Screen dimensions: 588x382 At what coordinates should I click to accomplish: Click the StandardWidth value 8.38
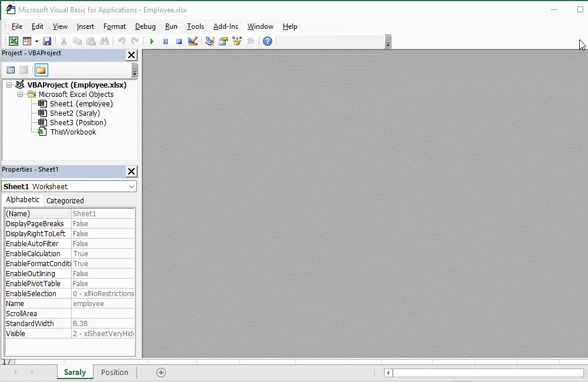103,323
